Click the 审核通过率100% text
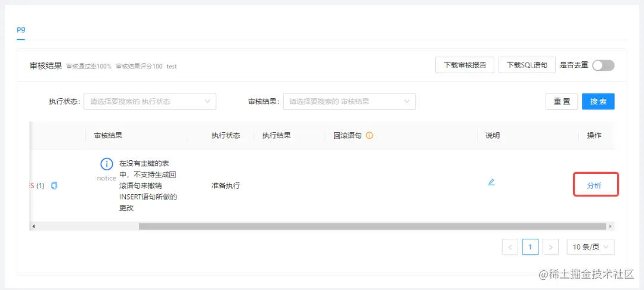The width and height of the screenshot is (644, 290). [89, 66]
